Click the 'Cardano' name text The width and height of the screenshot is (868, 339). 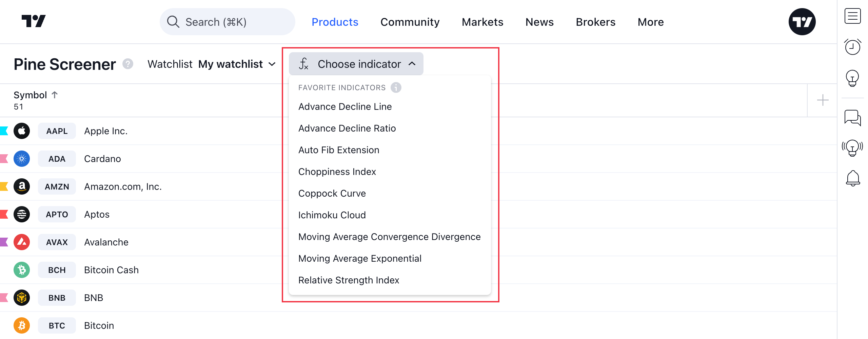point(102,159)
